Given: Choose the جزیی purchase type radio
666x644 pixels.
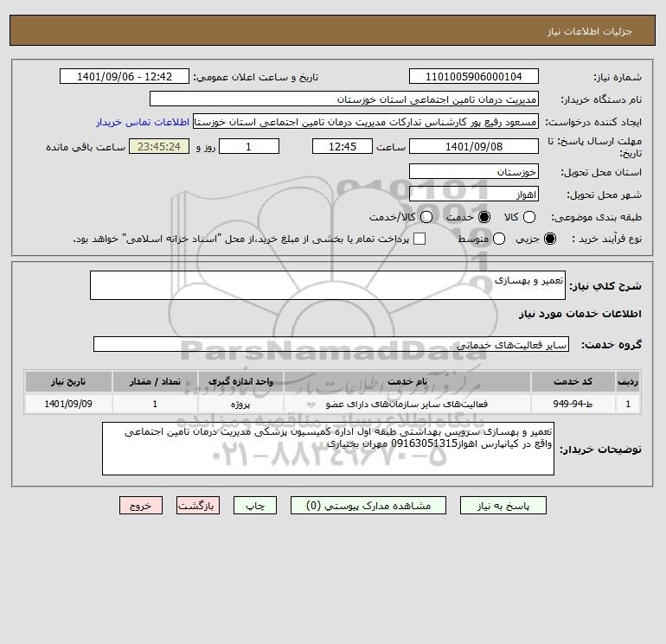Looking at the screenshot, I should point(550,239).
